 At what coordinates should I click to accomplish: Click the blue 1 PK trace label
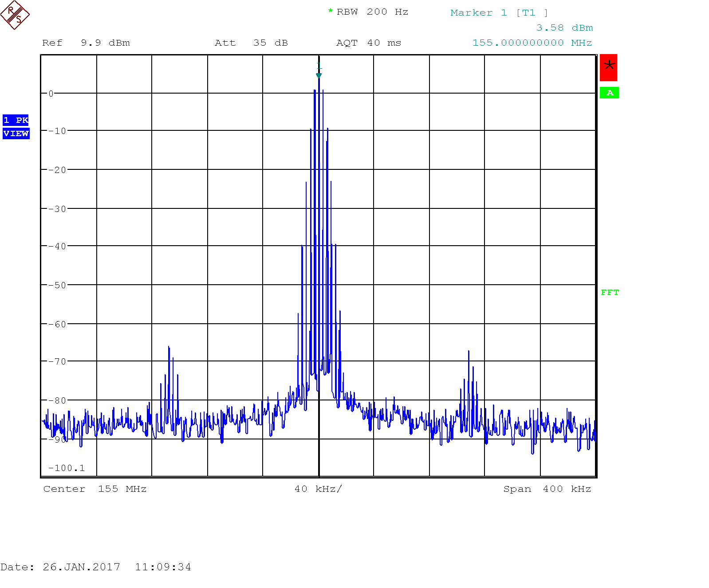(x=16, y=120)
